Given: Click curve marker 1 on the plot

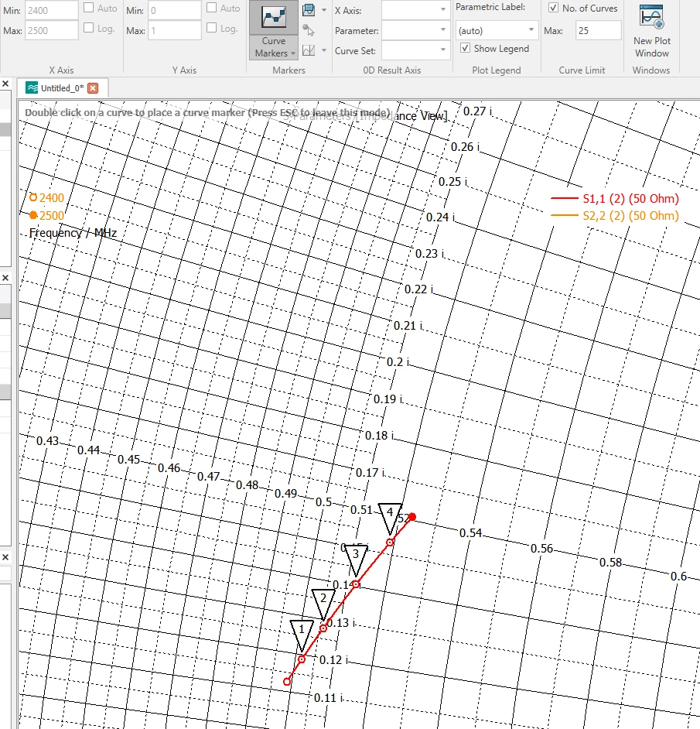Looking at the screenshot, I should (302, 635).
